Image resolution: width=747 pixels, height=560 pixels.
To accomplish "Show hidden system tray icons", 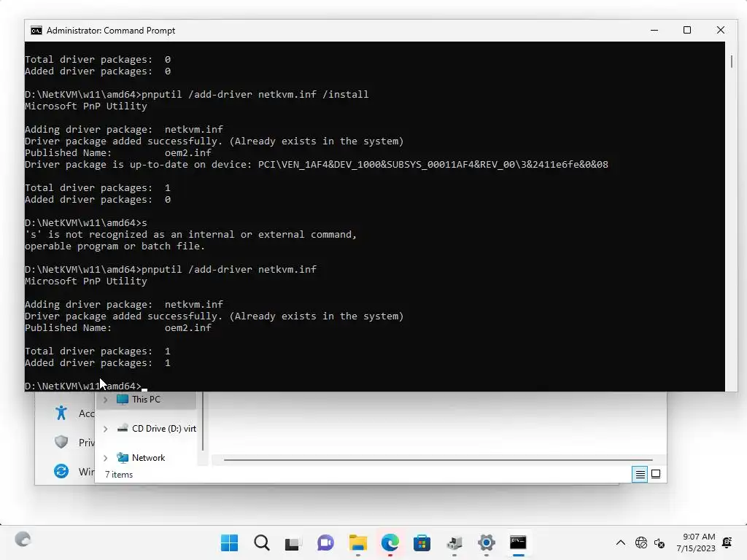I will [x=620, y=542].
